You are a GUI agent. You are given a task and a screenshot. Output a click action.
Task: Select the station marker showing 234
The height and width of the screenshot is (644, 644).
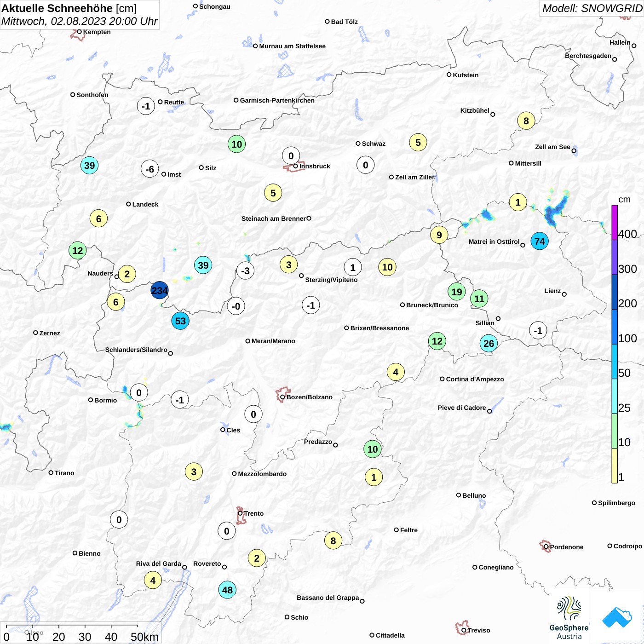[x=160, y=290]
